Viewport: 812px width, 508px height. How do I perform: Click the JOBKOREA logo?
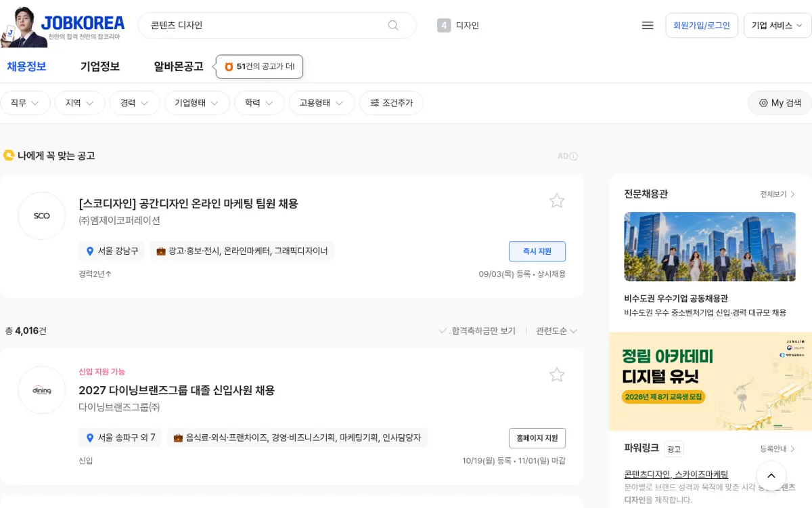(x=83, y=23)
